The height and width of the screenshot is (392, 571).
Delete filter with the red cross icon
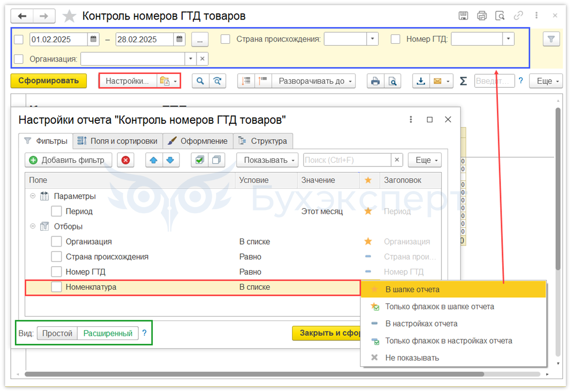126,160
